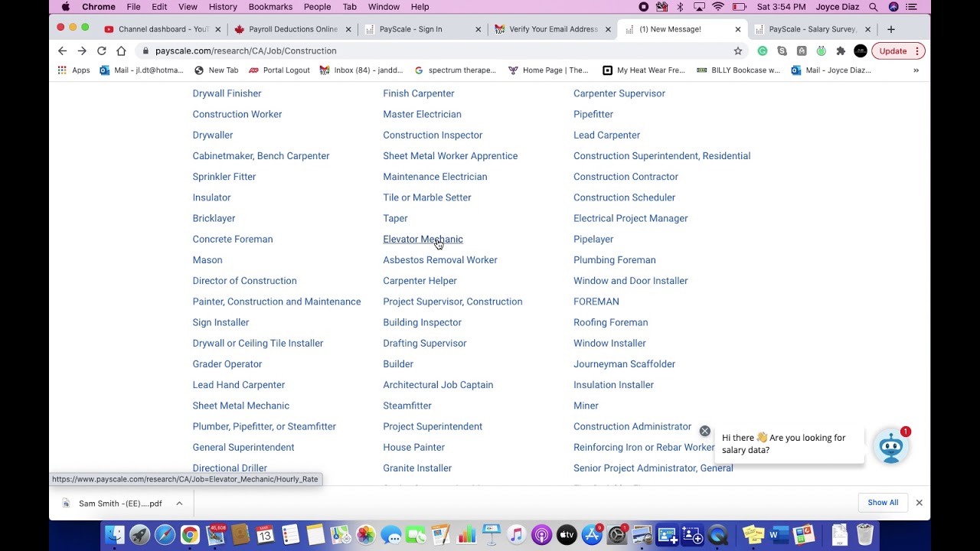Expand Sam Smith PDF download options

179,503
